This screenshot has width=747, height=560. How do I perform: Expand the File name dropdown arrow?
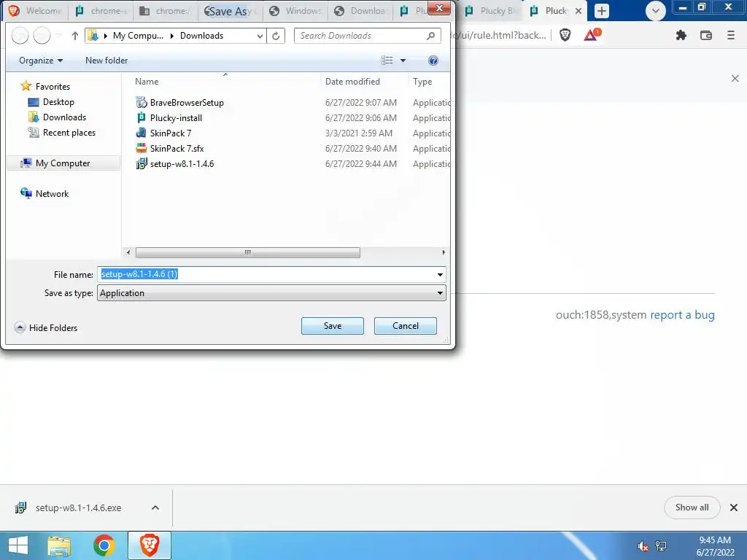440,274
